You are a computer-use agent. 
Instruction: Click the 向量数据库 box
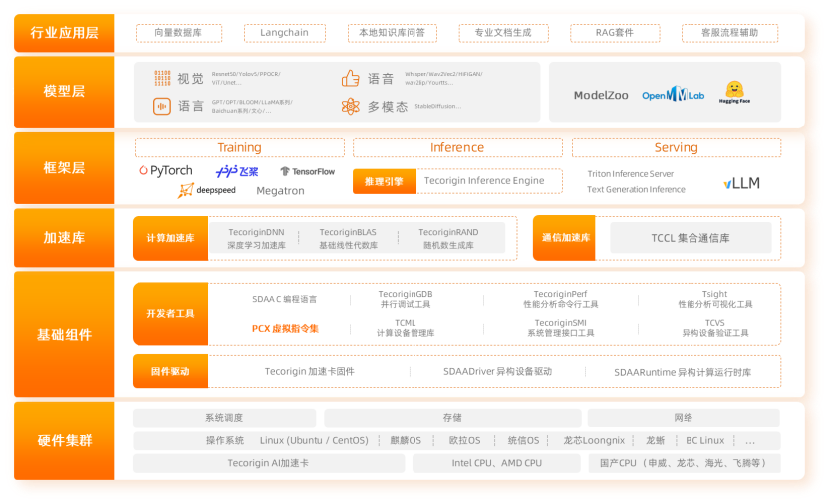[x=178, y=33]
